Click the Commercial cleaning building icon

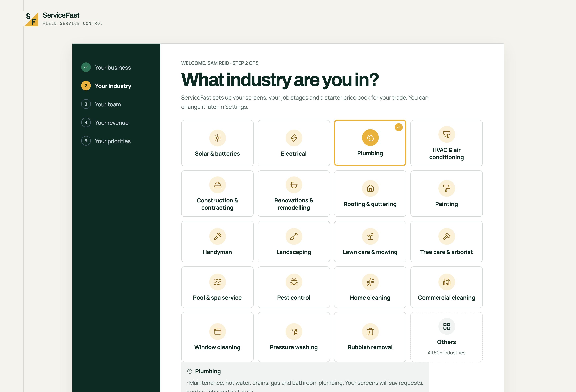click(x=447, y=282)
